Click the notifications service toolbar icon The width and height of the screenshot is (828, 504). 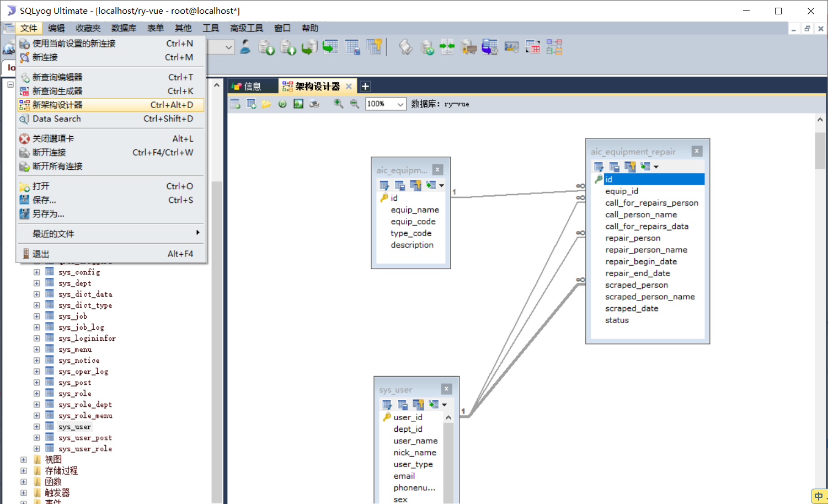click(511, 47)
